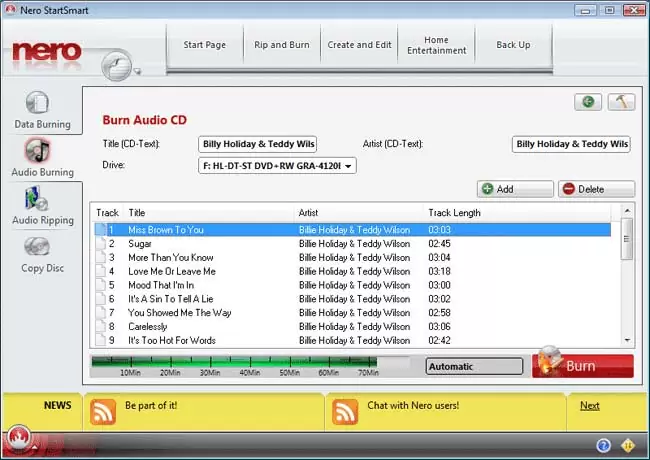Click the file icon of track 5
The width and height of the screenshot is (650, 460).
pos(100,285)
